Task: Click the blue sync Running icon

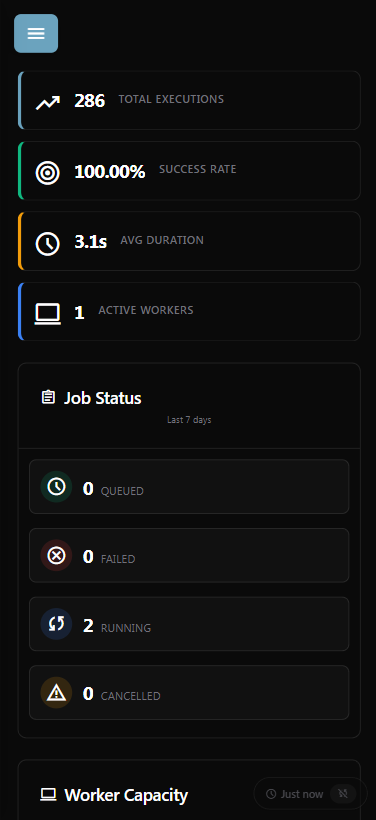Action: pyautogui.click(x=56, y=624)
